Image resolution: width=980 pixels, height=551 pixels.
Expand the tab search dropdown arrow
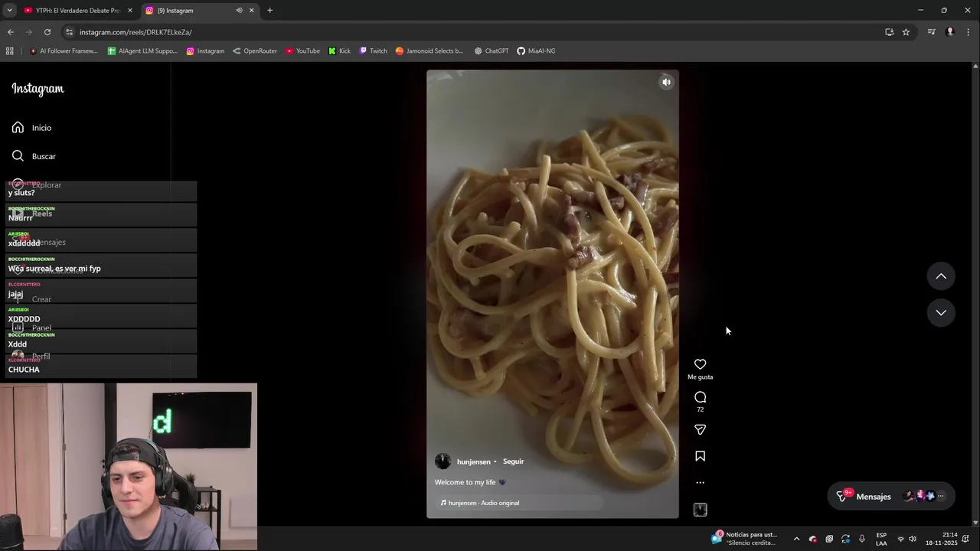coord(9,10)
